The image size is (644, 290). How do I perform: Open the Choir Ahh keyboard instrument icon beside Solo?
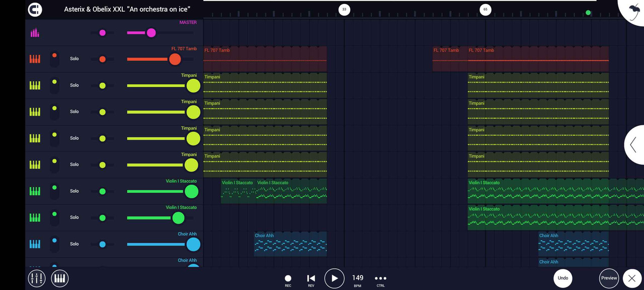[35, 244]
